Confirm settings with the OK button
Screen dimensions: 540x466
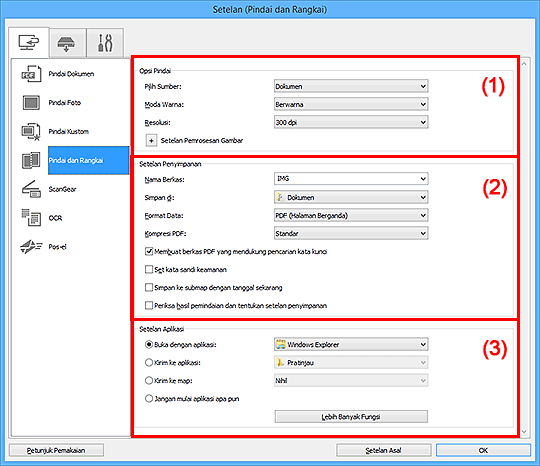(x=483, y=450)
